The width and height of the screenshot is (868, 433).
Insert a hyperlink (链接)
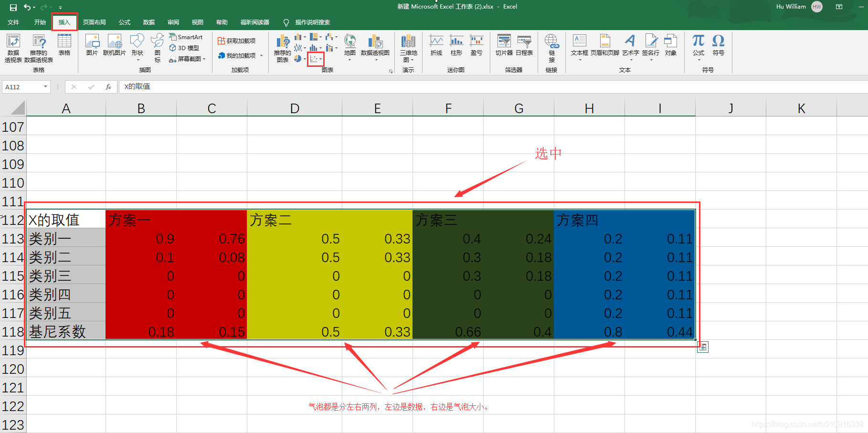click(552, 48)
